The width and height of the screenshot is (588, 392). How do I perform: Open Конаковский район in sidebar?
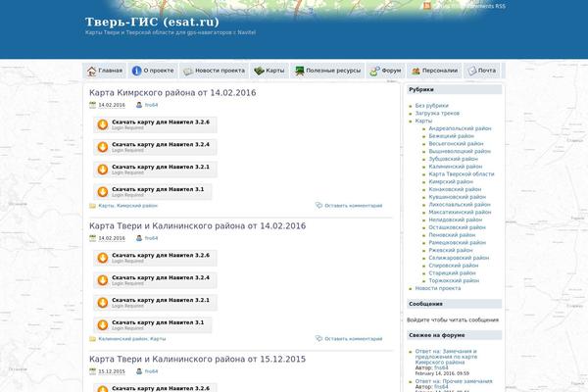click(x=455, y=189)
